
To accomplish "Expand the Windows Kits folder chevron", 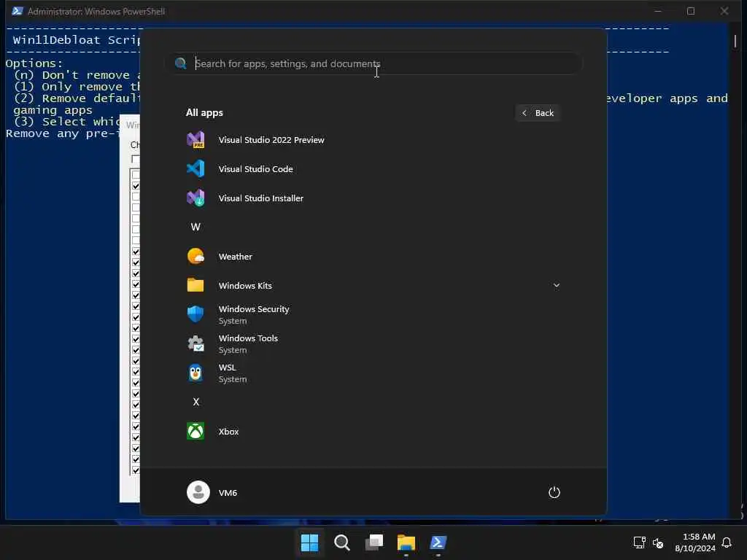I will [x=556, y=285].
